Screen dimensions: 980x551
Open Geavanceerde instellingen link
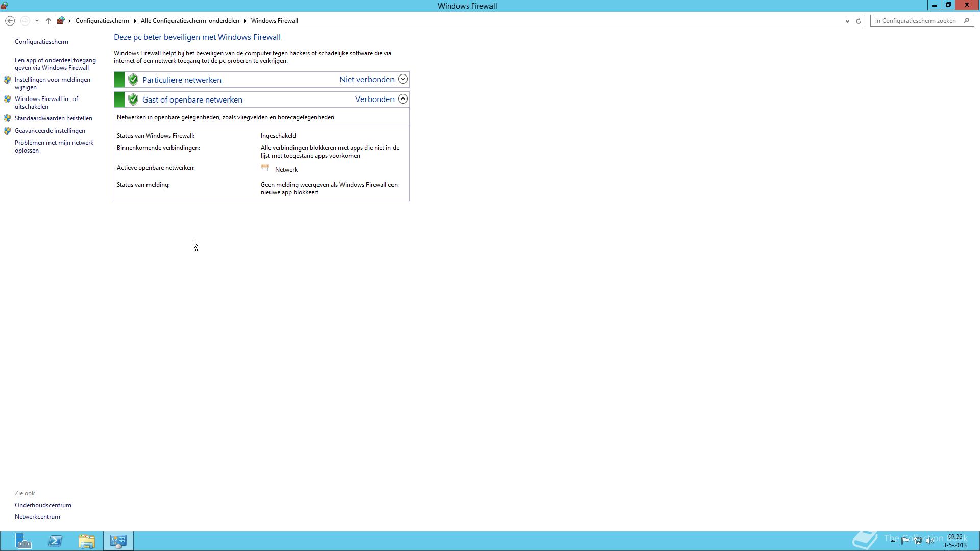tap(50, 131)
